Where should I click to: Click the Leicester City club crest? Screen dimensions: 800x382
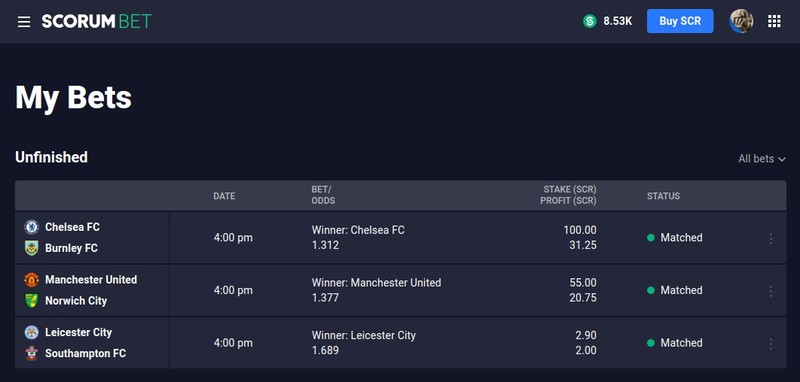click(x=32, y=332)
